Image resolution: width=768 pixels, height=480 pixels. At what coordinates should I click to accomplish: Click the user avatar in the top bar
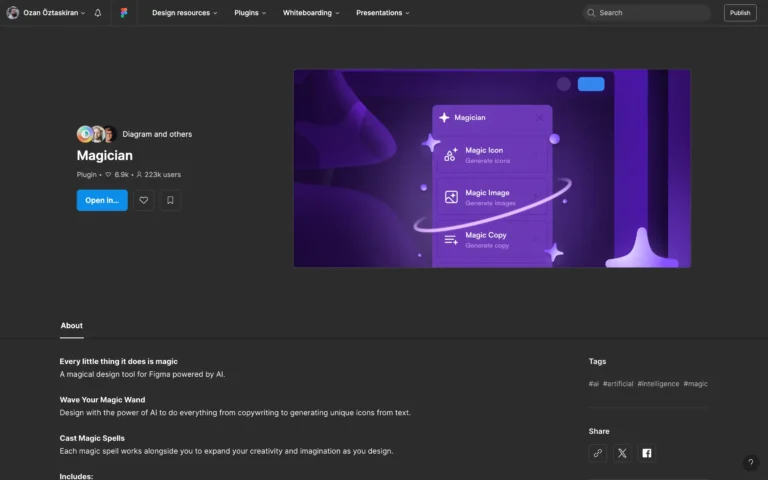pyautogui.click(x=13, y=13)
